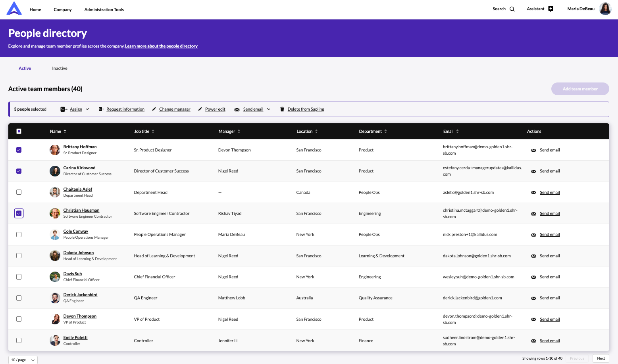Click the trash icon for Delete from Sapling
The image size is (618, 364).
pyautogui.click(x=282, y=109)
